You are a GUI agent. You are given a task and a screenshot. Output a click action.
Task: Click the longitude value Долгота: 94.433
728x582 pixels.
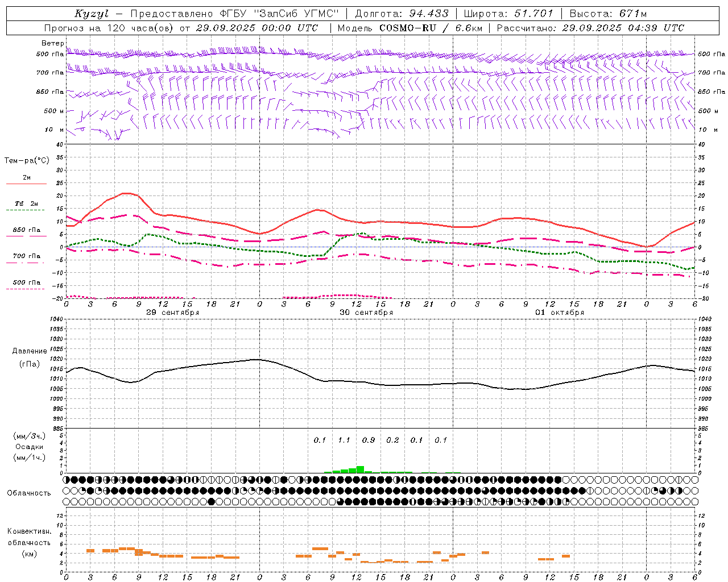[402, 14]
